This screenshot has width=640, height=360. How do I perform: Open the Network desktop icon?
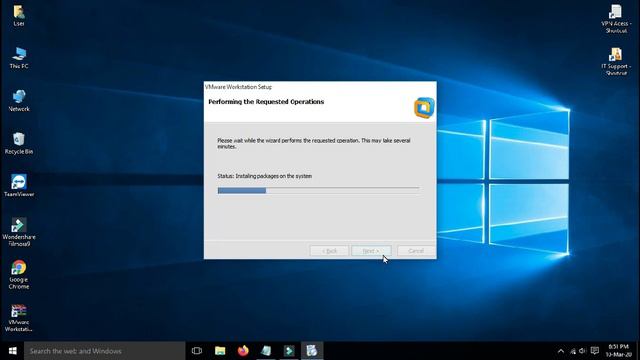(x=19, y=100)
